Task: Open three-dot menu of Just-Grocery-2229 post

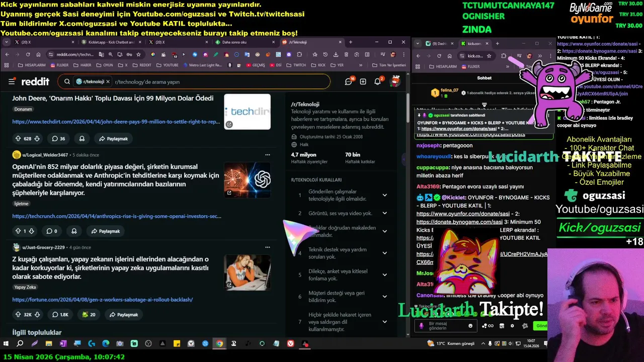Action: [268, 247]
